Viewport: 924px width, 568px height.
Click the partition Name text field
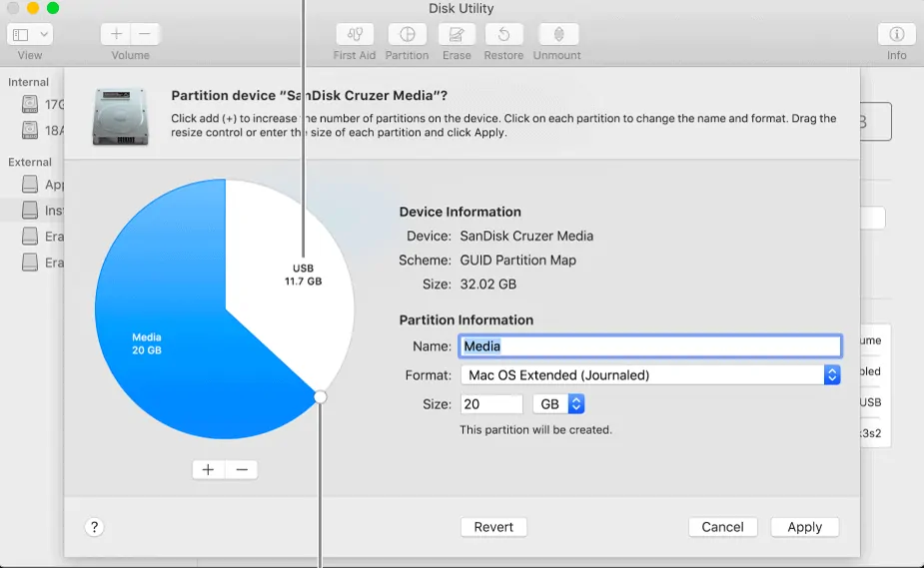click(649, 346)
